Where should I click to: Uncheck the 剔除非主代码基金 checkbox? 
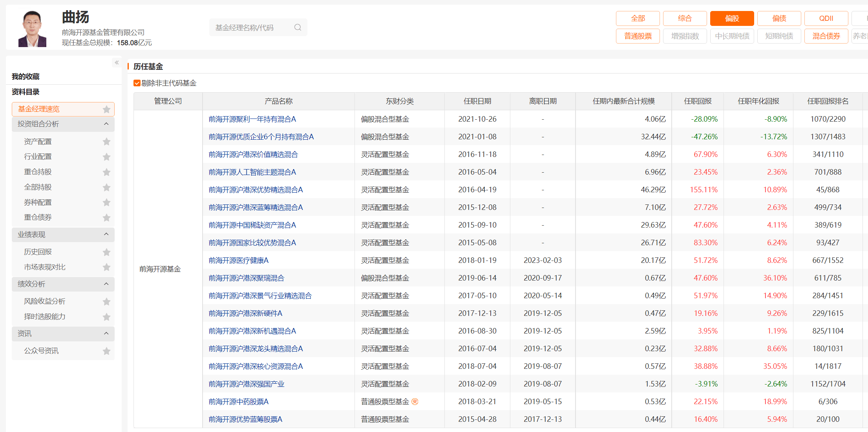pyautogui.click(x=137, y=83)
